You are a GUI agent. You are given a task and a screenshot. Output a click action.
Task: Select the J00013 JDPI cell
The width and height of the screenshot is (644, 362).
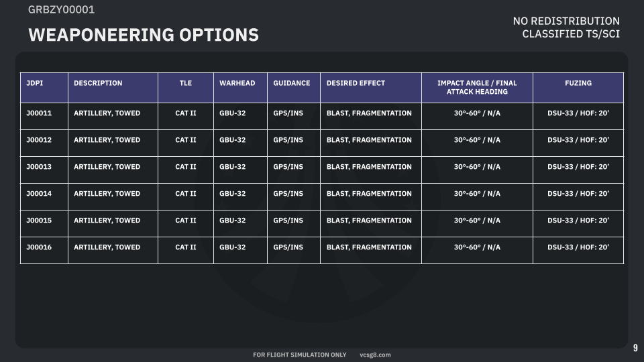[39, 167]
